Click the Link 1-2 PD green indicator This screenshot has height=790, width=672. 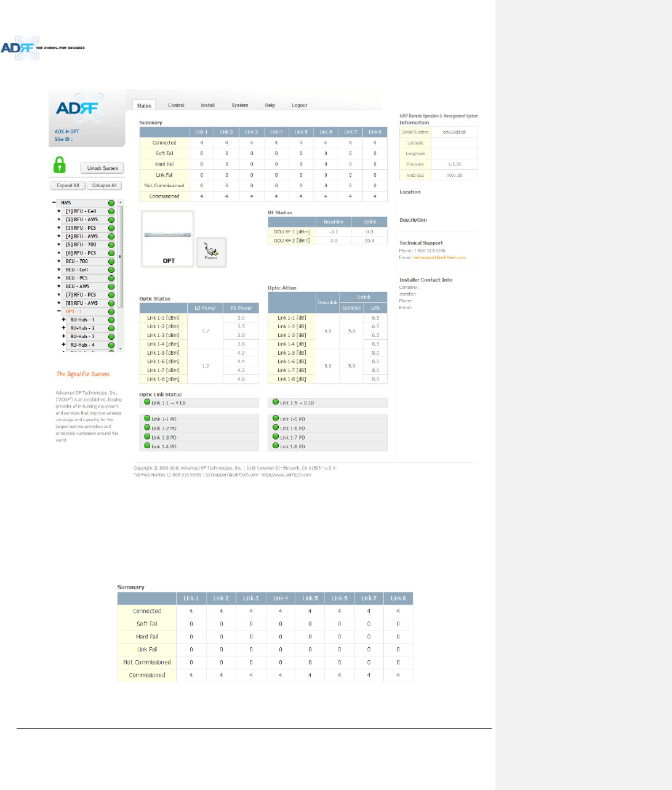click(147, 427)
